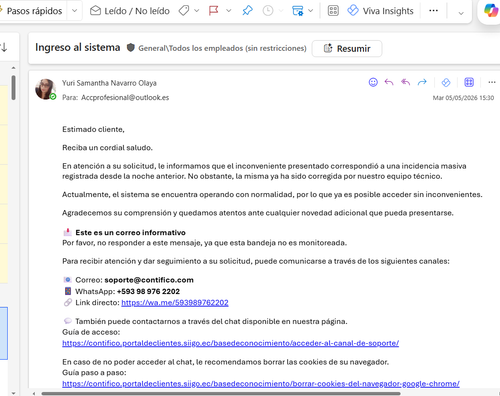Toggle Leído / No leído status

130,11
